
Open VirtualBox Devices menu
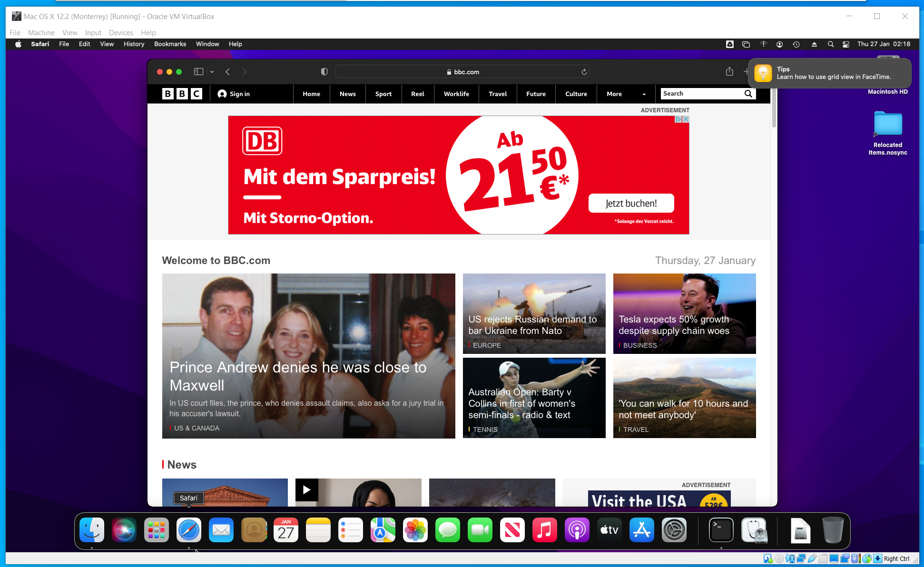click(121, 32)
